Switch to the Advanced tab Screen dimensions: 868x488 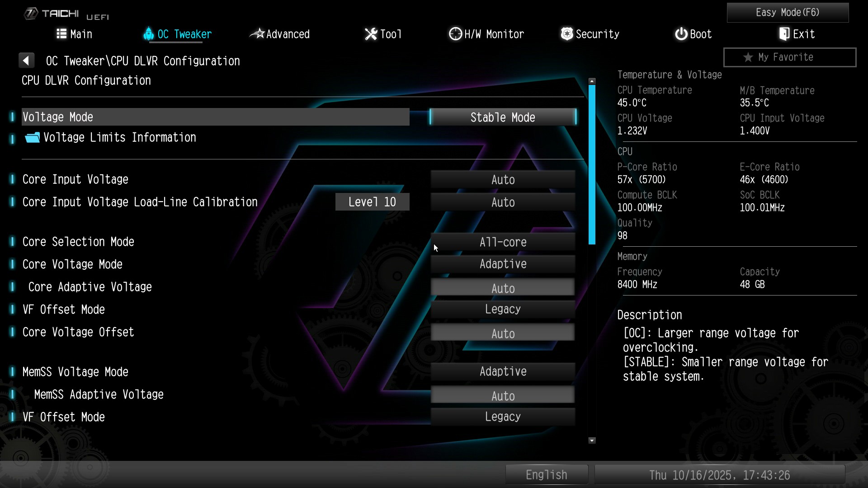(280, 34)
